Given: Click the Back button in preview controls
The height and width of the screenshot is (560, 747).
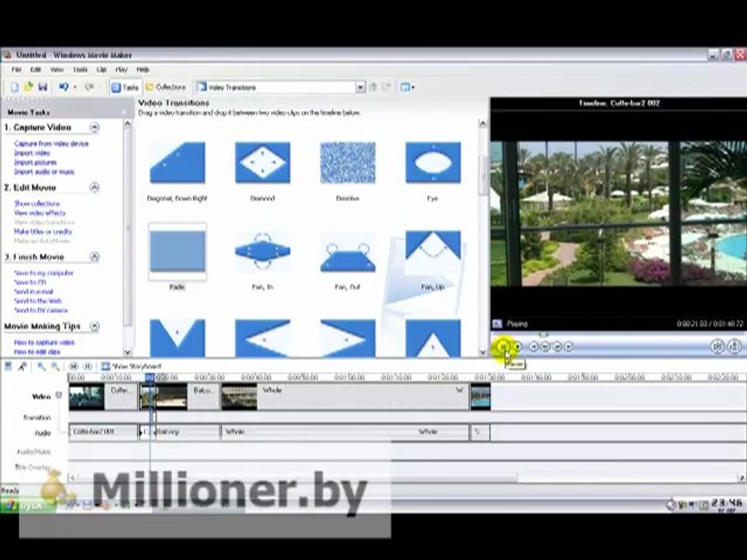Looking at the screenshot, I should point(534,347).
